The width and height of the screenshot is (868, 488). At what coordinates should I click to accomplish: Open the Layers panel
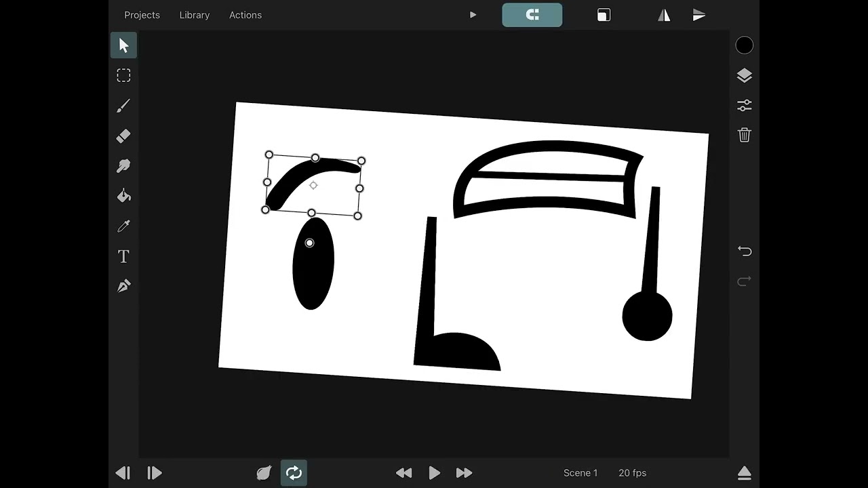pos(745,75)
